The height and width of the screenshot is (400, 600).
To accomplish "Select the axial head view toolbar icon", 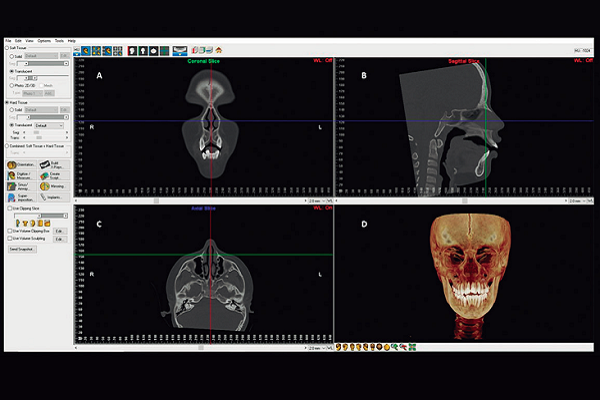I will [154, 51].
